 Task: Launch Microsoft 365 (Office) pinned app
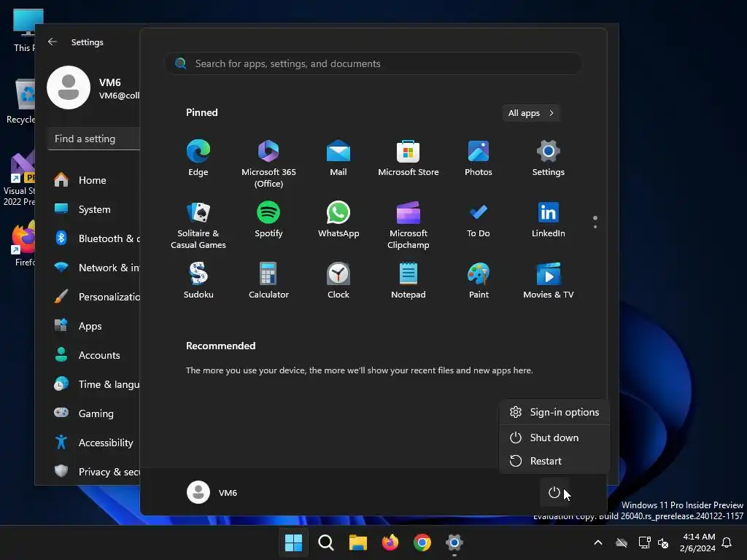tap(268, 163)
